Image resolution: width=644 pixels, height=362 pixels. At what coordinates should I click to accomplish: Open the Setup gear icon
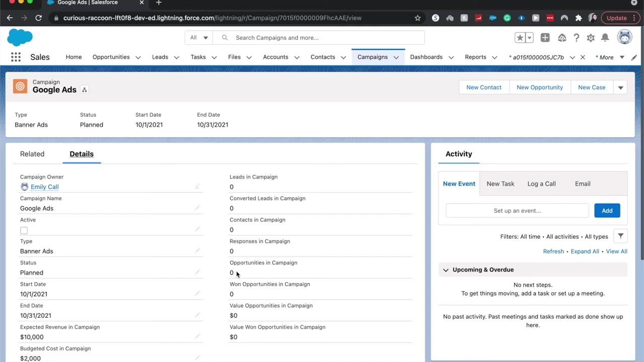pos(591,38)
